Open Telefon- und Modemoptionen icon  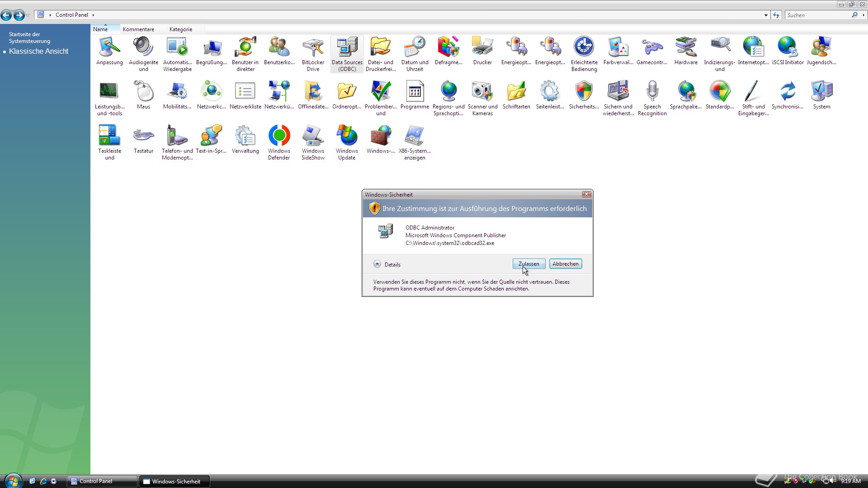(x=177, y=143)
